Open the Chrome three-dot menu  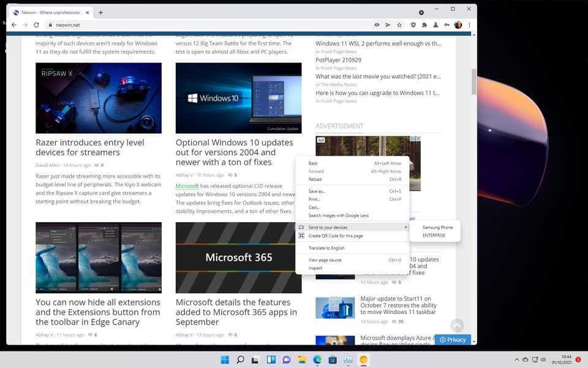(x=470, y=25)
